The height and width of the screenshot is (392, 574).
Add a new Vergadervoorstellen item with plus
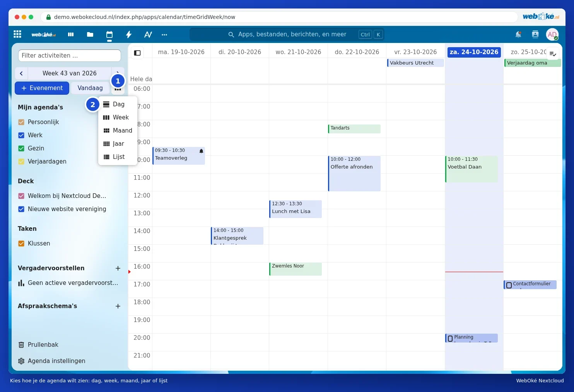point(118,268)
